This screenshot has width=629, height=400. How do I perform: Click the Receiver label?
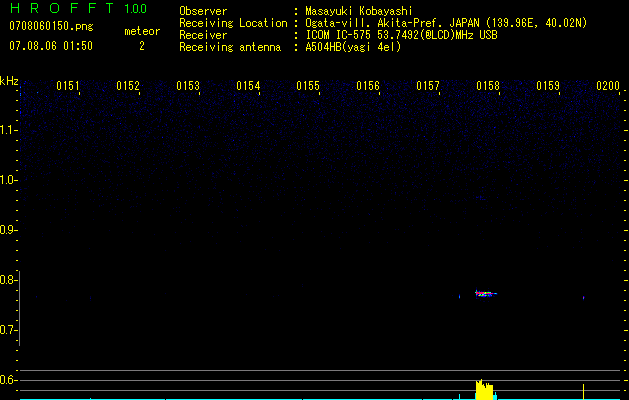[x=203, y=35]
